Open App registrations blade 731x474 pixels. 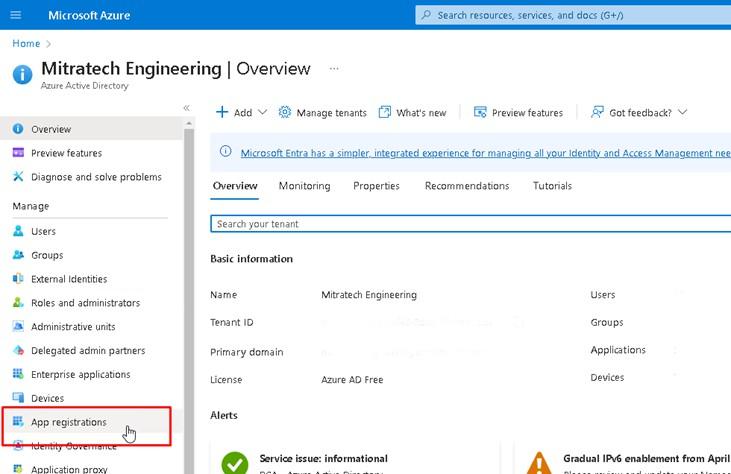point(69,422)
